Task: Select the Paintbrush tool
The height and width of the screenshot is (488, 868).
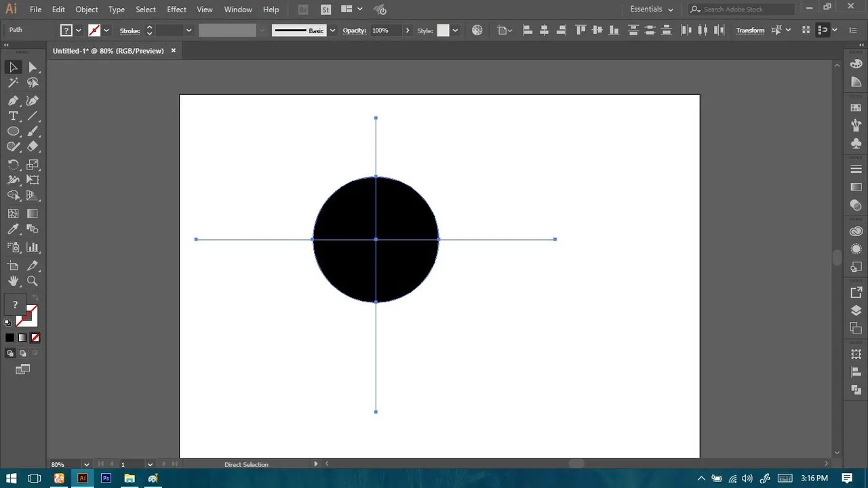Action: click(x=33, y=131)
